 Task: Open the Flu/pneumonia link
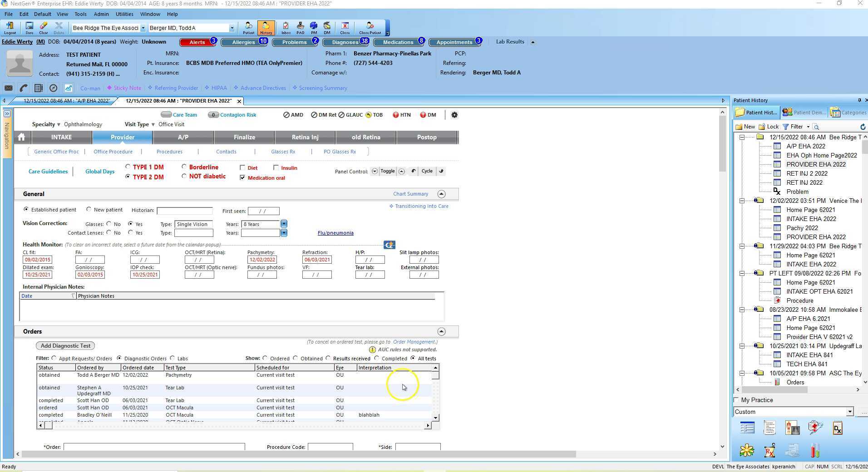[x=335, y=233]
